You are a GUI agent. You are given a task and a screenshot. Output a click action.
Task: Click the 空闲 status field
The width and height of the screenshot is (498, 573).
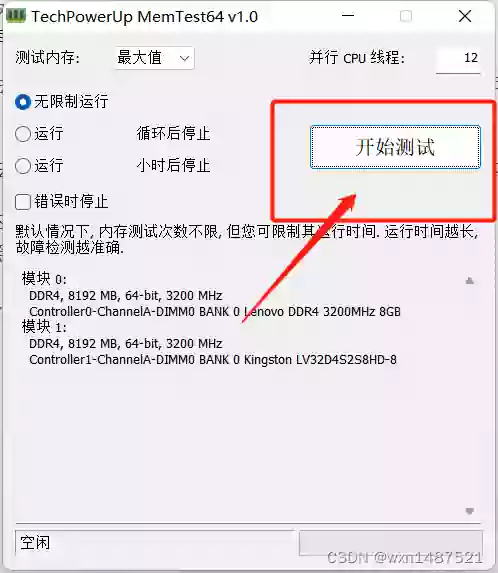(155, 543)
